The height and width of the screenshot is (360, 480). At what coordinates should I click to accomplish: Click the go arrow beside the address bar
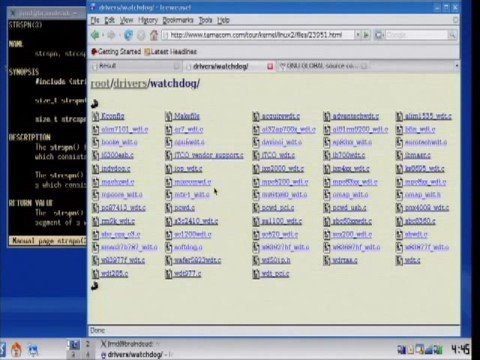coord(366,35)
